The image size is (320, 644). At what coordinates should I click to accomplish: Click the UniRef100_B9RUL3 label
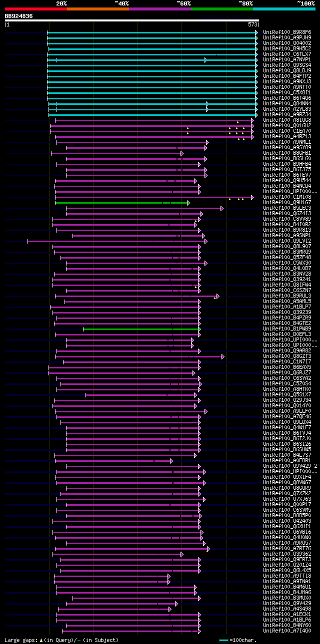287,296
